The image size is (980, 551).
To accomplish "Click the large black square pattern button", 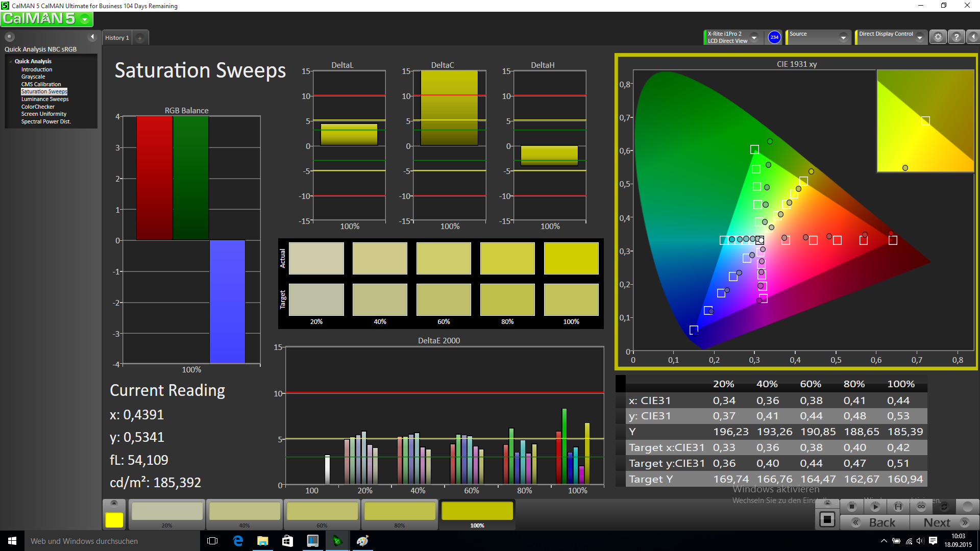I will (x=827, y=520).
